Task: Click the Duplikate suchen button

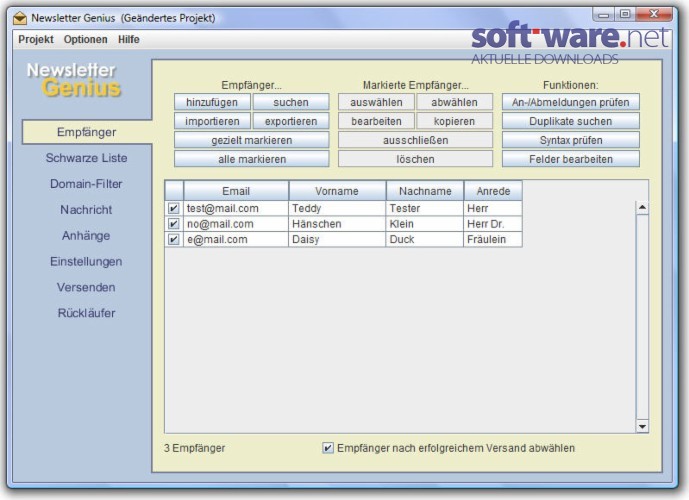Action: click(x=570, y=121)
